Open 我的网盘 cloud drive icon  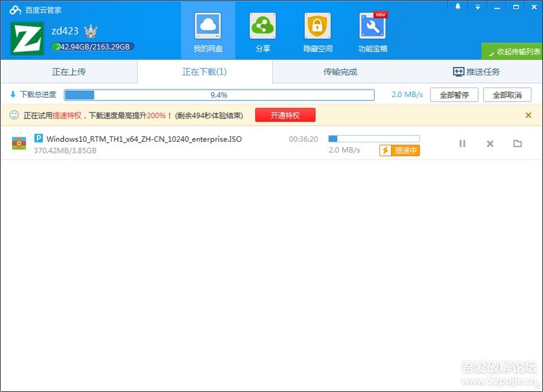click(208, 27)
